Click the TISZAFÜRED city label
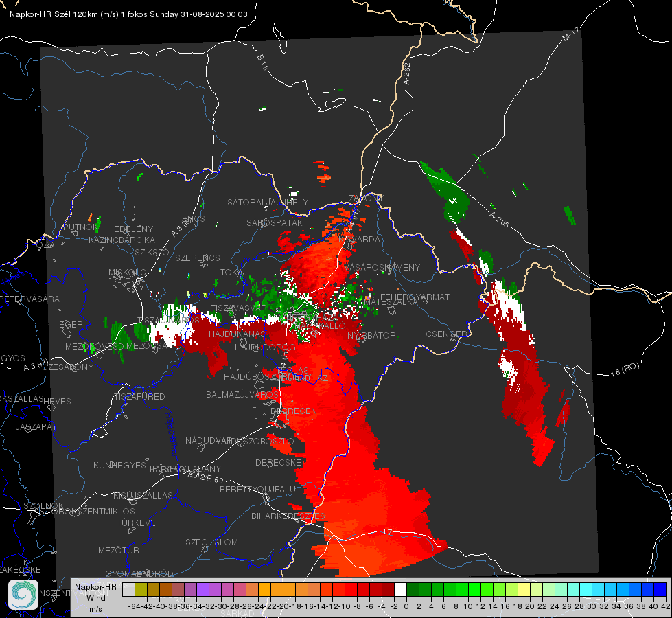Screen dimensions: 672x618 (139, 397)
